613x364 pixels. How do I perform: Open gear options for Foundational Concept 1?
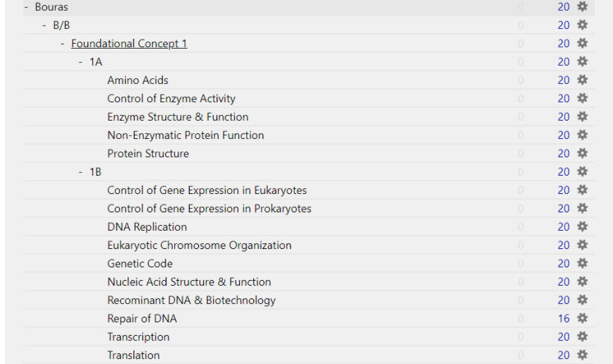(x=582, y=43)
